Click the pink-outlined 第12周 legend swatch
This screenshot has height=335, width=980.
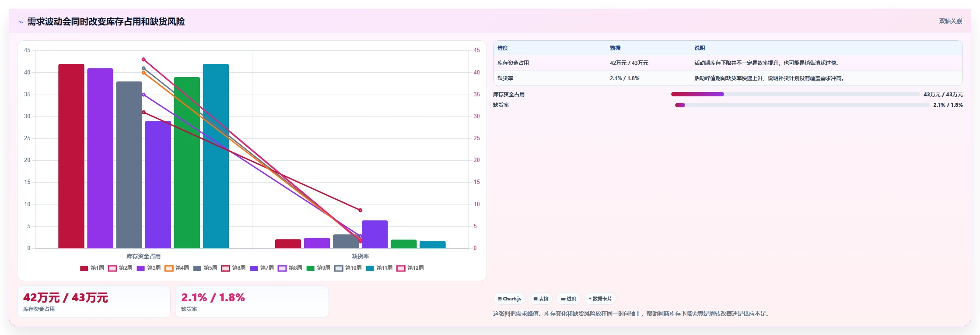pyautogui.click(x=401, y=268)
